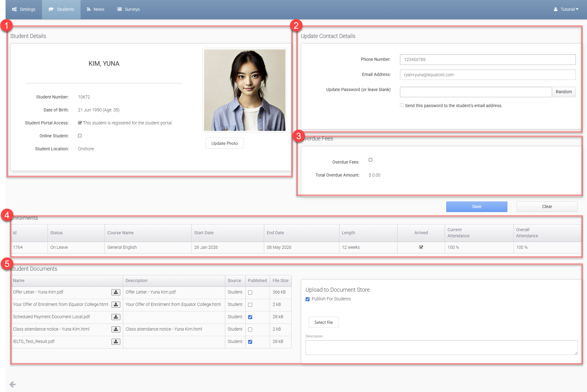Open the Students tab

point(61,9)
